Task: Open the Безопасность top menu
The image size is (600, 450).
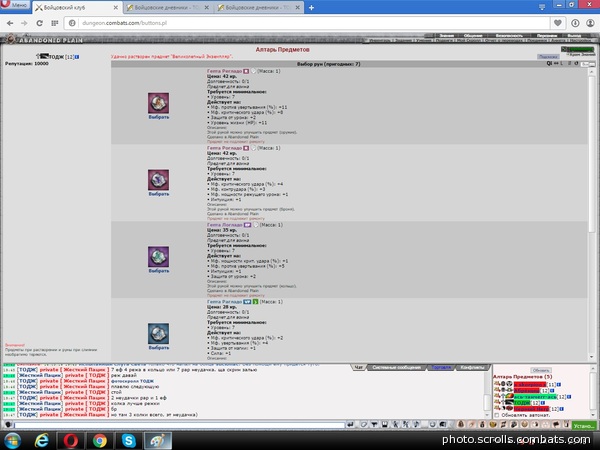Action: [x=509, y=36]
